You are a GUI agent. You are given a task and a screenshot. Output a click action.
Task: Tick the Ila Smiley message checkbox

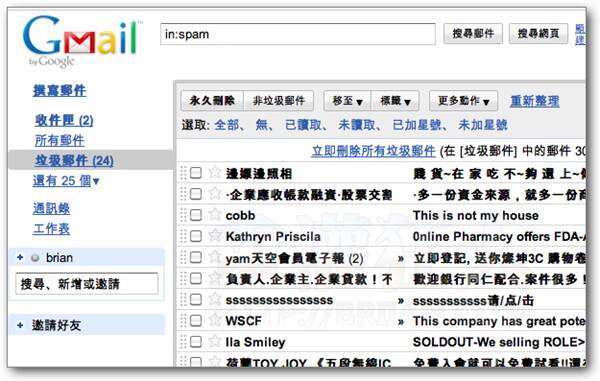[x=196, y=341]
